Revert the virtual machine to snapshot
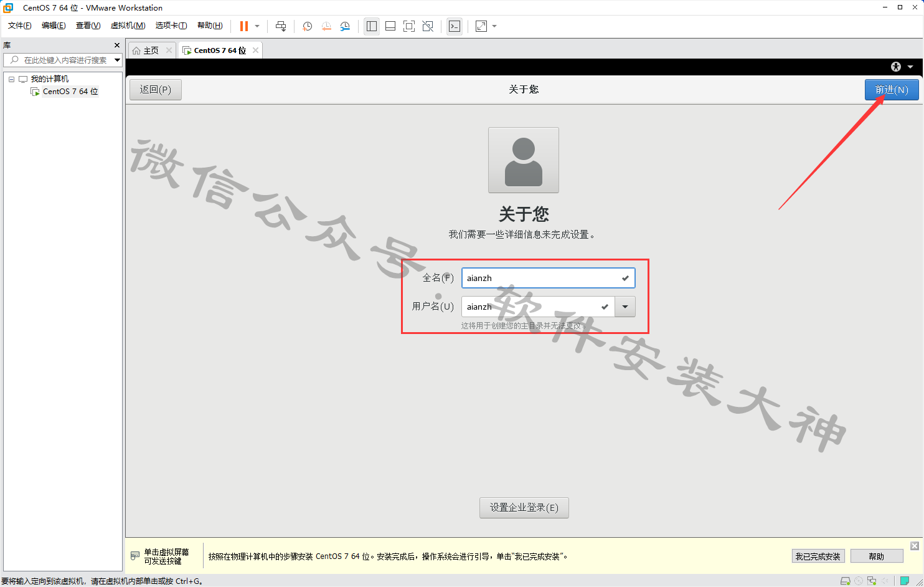924x587 pixels. pos(326,26)
